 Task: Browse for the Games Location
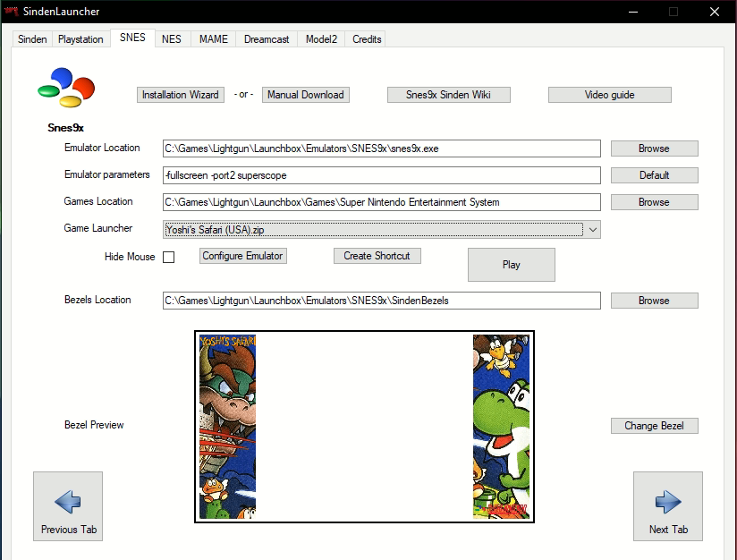[655, 202]
